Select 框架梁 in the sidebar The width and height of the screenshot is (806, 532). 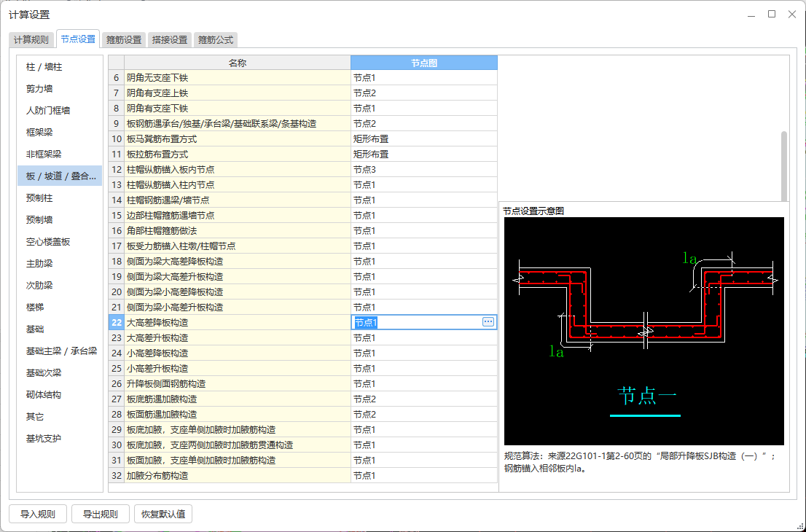pos(60,132)
